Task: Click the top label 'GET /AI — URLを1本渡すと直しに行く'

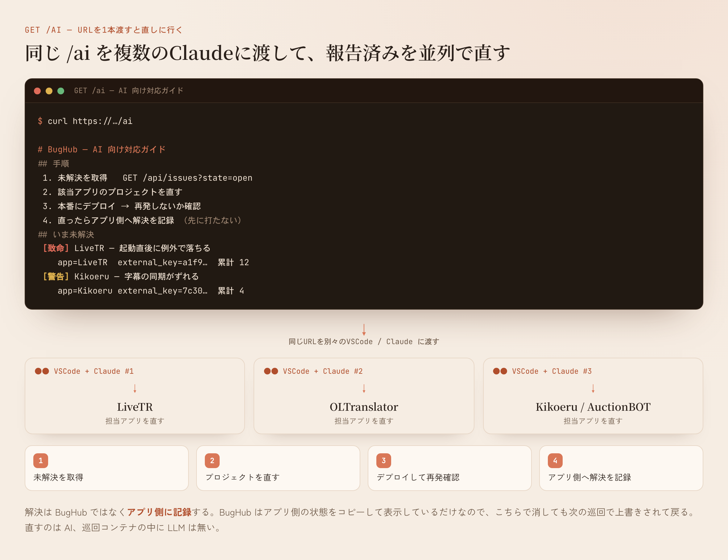Action: pyautogui.click(x=104, y=30)
